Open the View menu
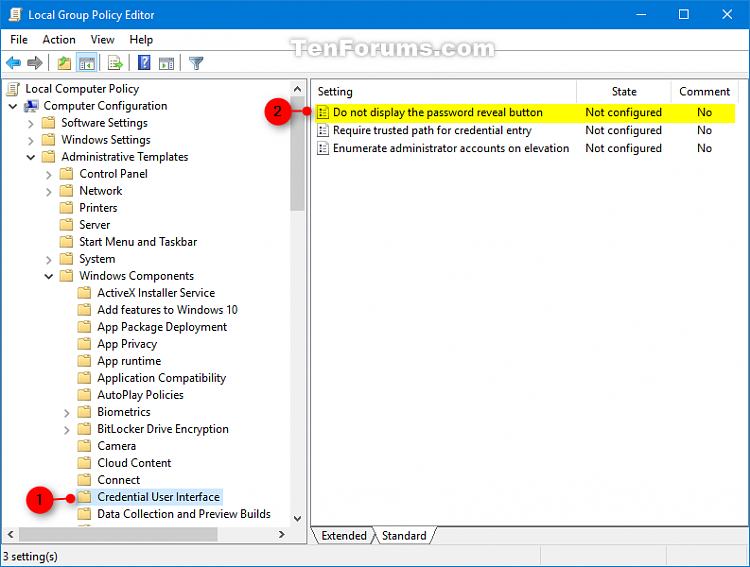750x567 pixels. click(102, 40)
